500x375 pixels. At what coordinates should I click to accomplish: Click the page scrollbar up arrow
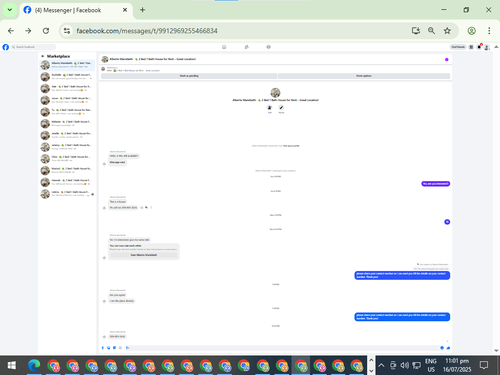point(496,47)
